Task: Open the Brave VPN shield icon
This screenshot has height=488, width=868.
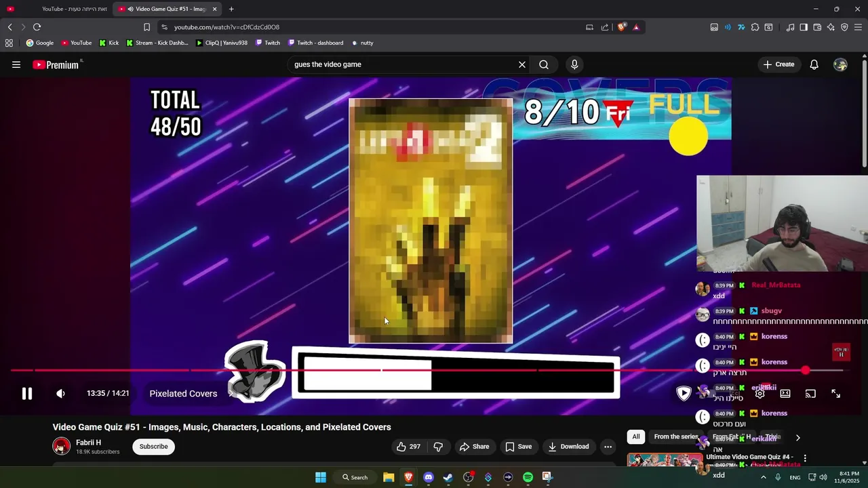Action: tap(844, 27)
